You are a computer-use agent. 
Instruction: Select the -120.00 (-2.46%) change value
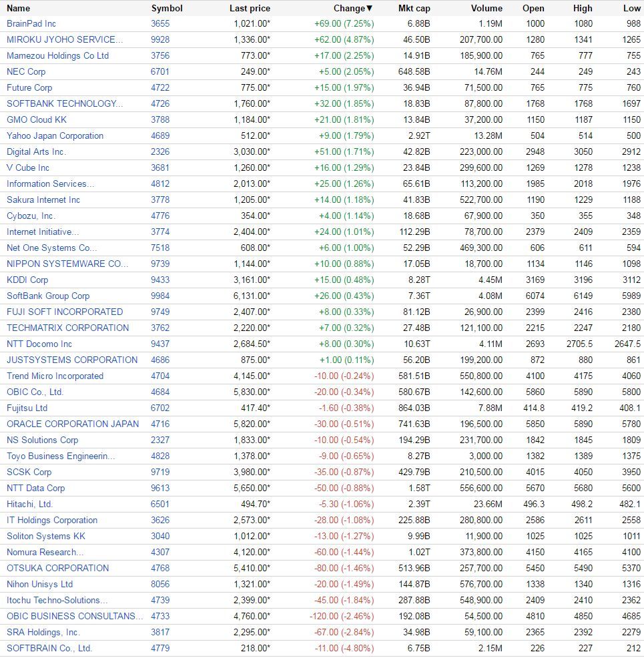342,616
